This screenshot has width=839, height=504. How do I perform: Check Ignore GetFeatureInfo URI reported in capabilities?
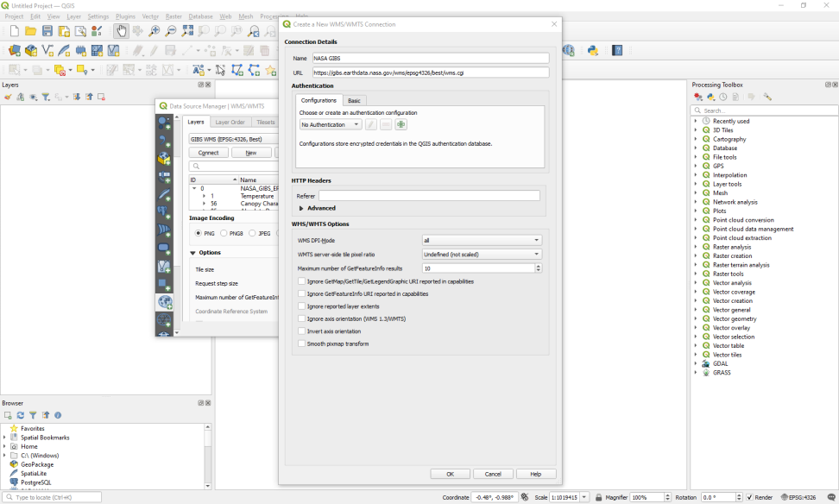click(302, 293)
